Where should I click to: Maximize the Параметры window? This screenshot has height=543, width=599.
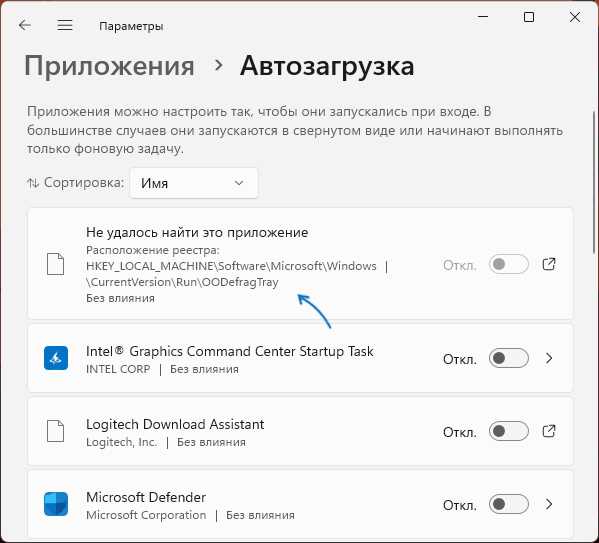pos(529,17)
